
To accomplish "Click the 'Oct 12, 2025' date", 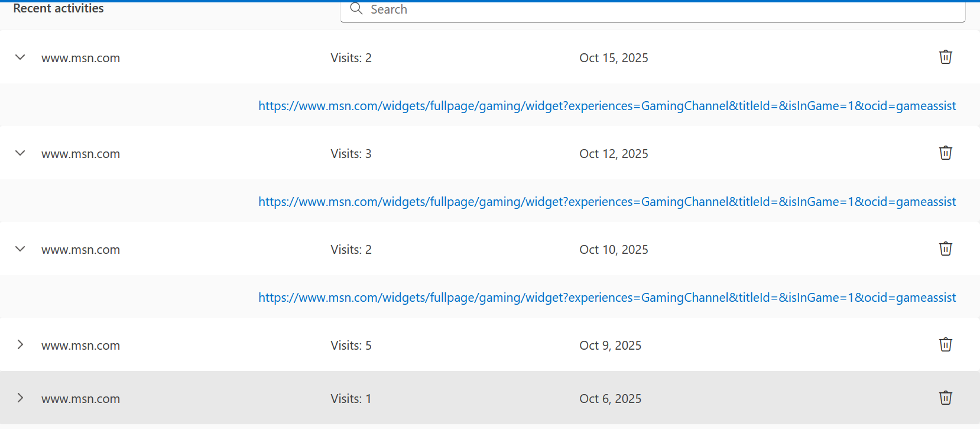I will (614, 154).
